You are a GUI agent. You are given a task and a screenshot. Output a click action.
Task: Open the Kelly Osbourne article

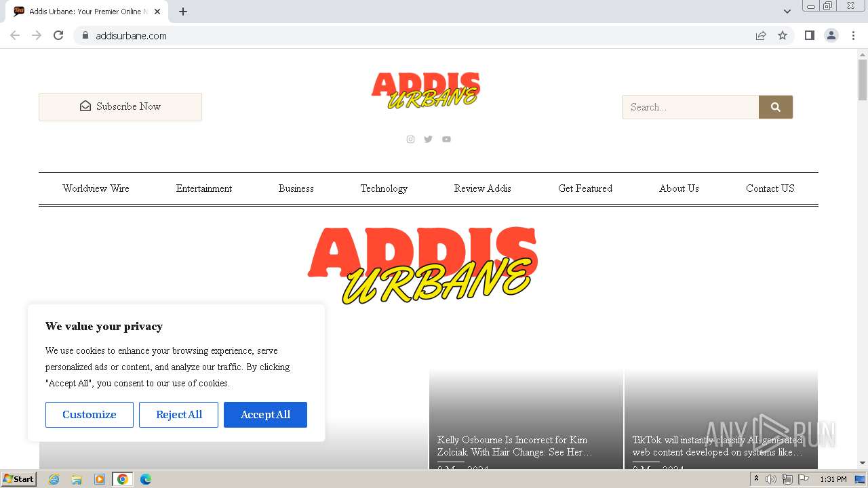coord(515,446)
